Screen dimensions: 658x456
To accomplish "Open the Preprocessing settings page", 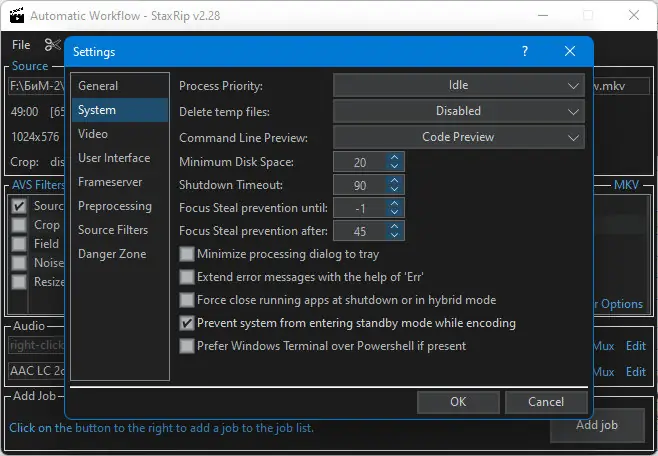I will pyautogui.click(x=115, y=206).
